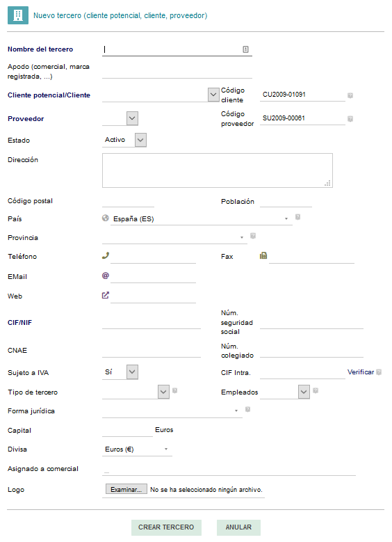Viewport: 392px width, 542px height.
Task: Click the @ icon beside EMail
Action: (106, 276)
